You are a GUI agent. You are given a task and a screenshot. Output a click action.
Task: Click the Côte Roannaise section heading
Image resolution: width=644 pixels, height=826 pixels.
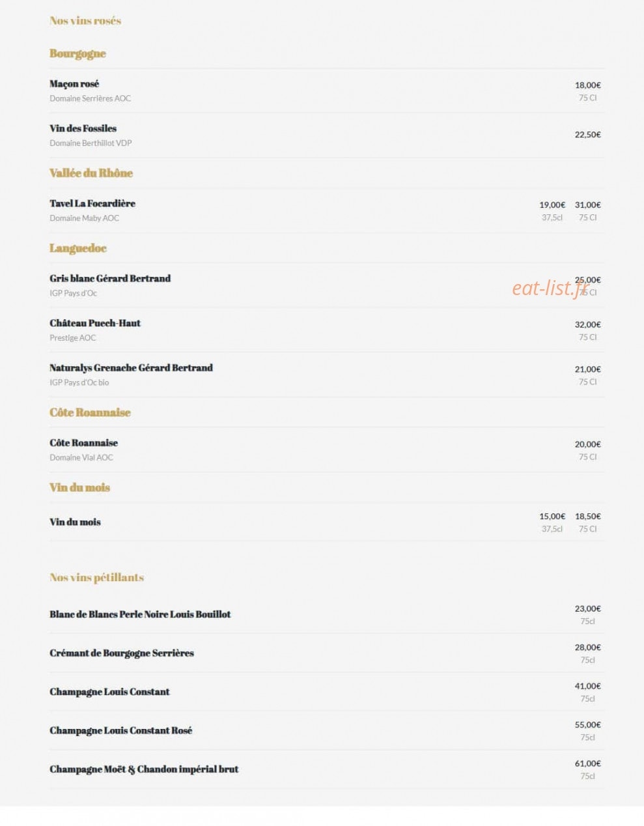coord(90,413)
